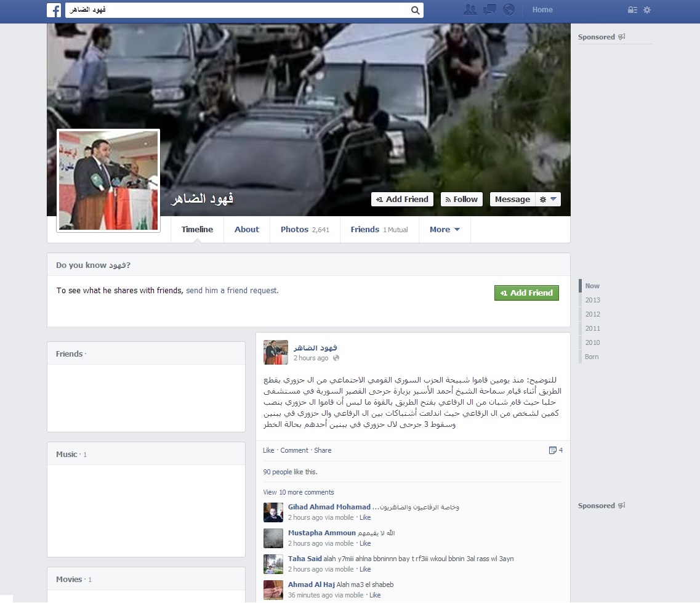Expand the More tab dropdown
700x603 pixels.
445,230
